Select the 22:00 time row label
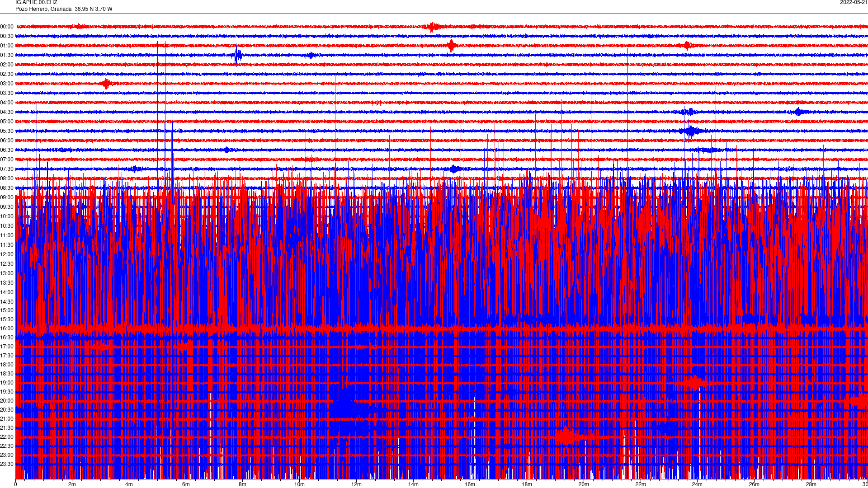The width and height of the screenshot is (868, 488). point(7,437)
